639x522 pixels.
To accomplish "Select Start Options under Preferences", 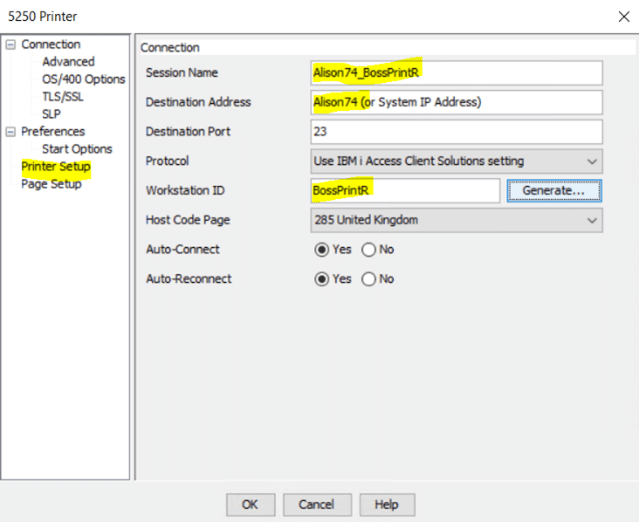I will point(77,149).
